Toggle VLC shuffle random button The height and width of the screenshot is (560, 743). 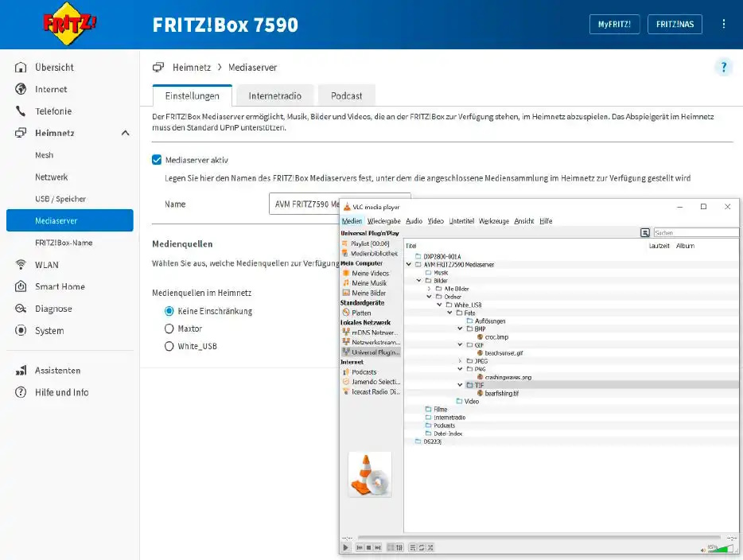[430, 548]
